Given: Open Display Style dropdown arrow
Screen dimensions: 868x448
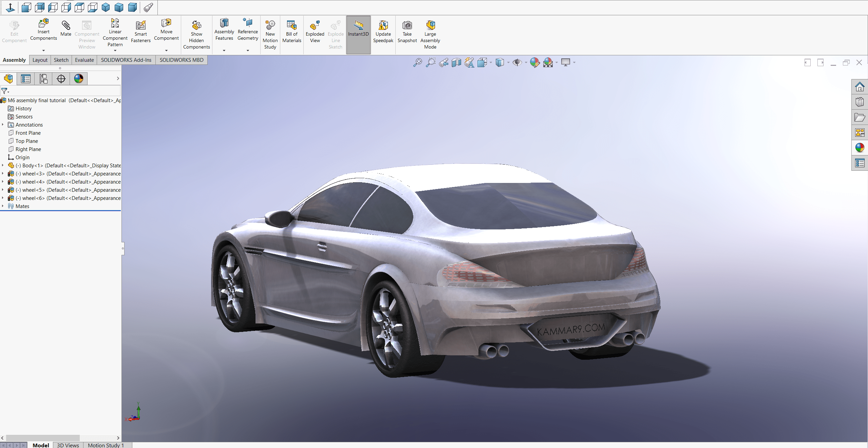Looking at the screenshot, I should coord(508,62).
